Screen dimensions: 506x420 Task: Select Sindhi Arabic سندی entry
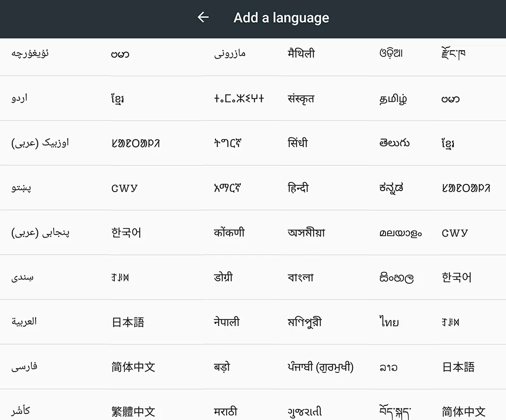click(x=22, y=277)
